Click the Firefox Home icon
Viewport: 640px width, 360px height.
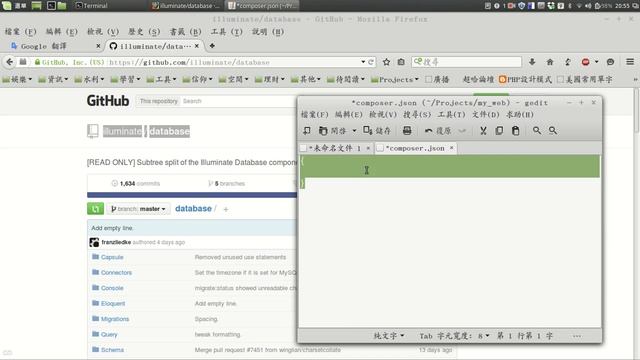550,62
